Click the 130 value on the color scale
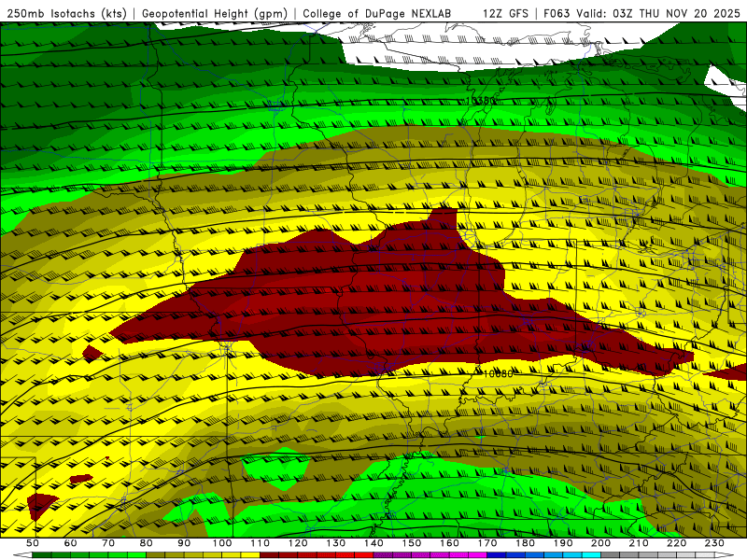This screenshot has height=560, width=747. (x=335, y=543)
